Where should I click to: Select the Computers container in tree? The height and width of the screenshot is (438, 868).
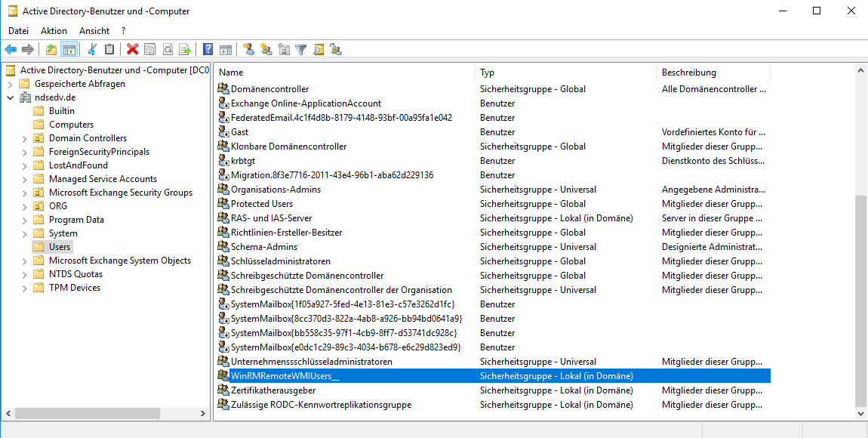71,125
